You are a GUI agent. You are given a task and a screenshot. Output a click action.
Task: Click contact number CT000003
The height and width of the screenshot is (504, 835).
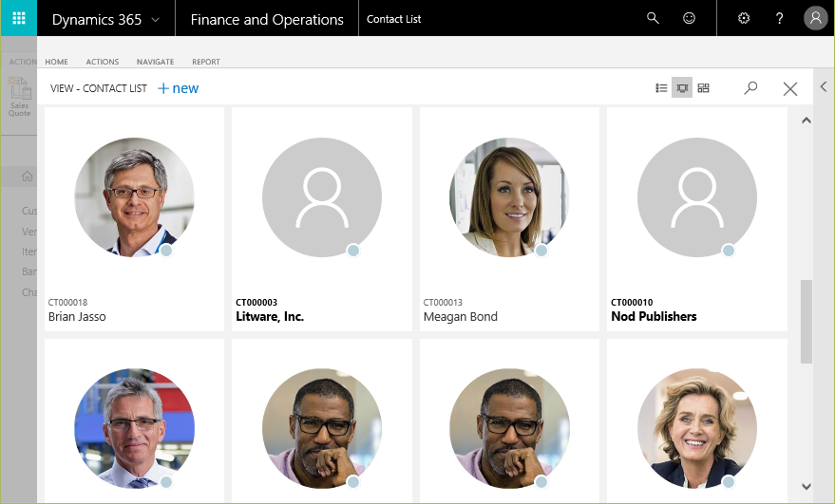[x=256, y=302]
